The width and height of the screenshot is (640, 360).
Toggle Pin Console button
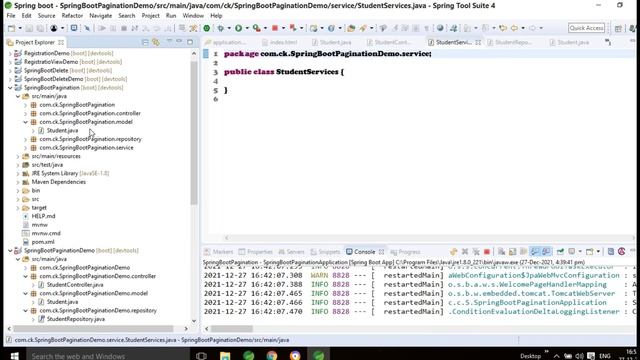click(x=560, y=251)
